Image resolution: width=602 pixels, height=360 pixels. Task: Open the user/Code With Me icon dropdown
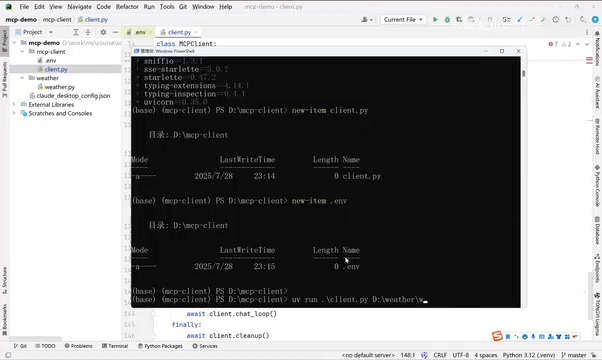[x=367, y=20]
